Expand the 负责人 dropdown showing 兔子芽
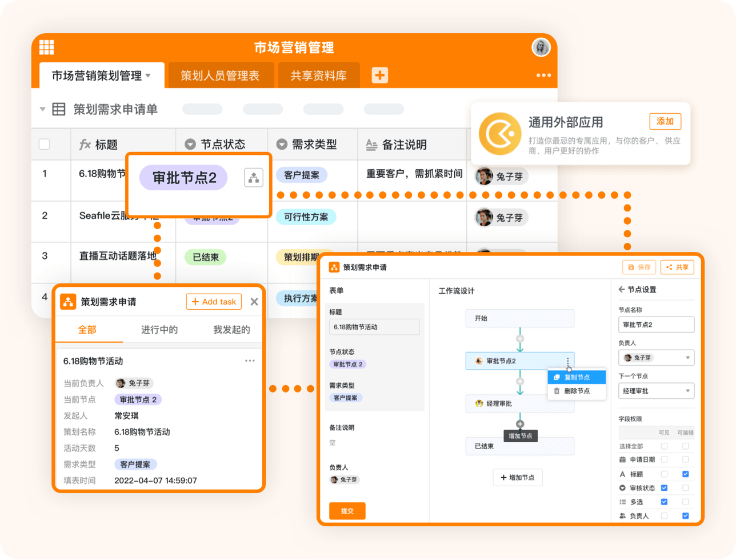This screenshot has height=560, width=736. click(656, 358)
